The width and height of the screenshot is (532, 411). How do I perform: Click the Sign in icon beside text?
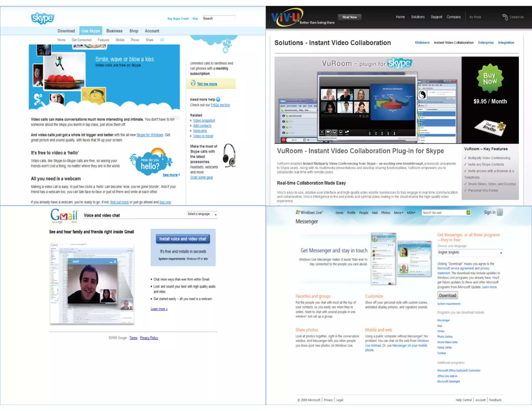coord(500,212)
